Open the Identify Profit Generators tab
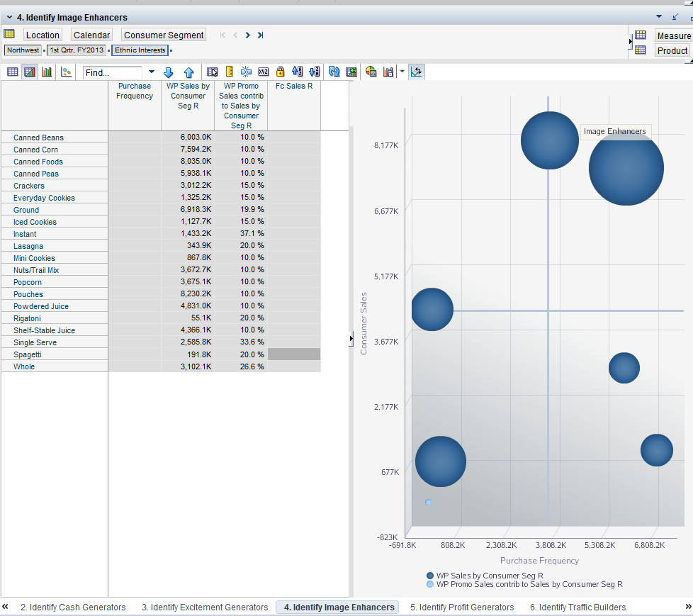This screenshot has height=616, width=693. coord(462,607)
